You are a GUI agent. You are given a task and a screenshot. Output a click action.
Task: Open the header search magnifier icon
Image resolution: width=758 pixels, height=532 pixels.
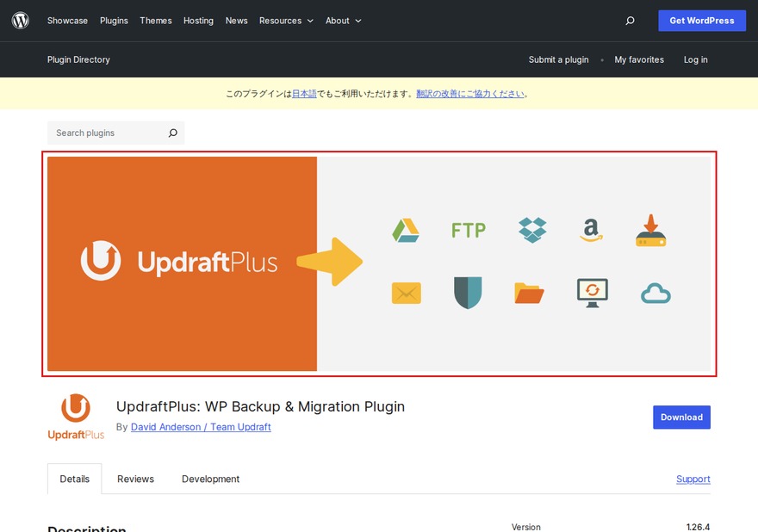click(x=630, y=21)
